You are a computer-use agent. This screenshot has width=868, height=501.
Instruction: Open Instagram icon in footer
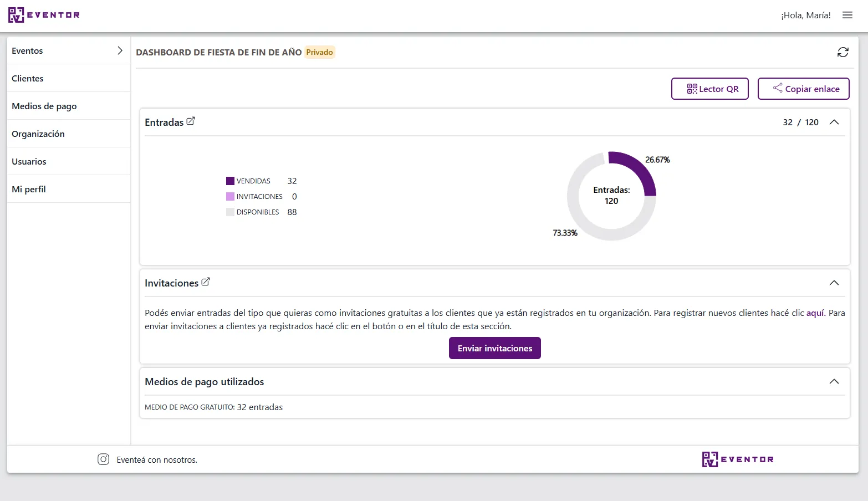click(x=103, y=459)
